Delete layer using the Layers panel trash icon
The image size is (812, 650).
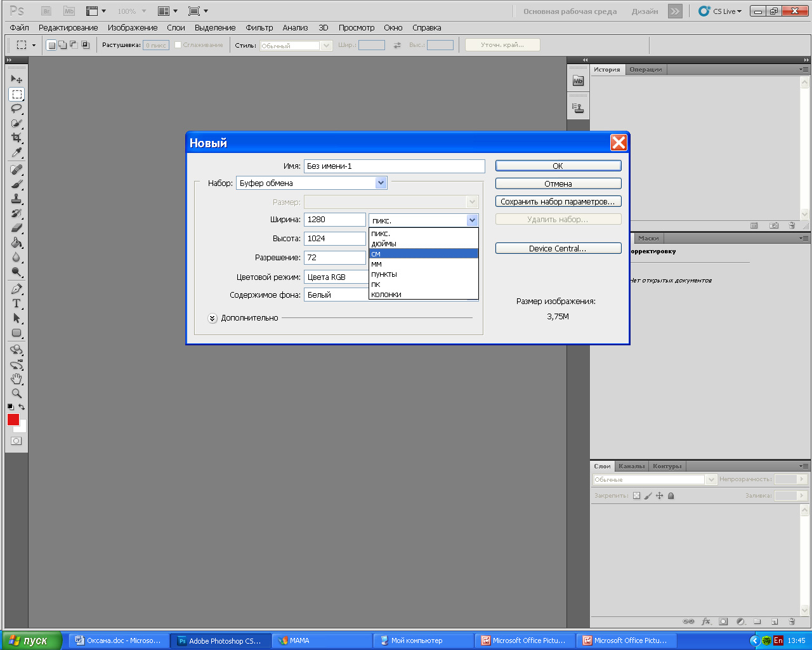pyautogui.click(x=792, y=621)
